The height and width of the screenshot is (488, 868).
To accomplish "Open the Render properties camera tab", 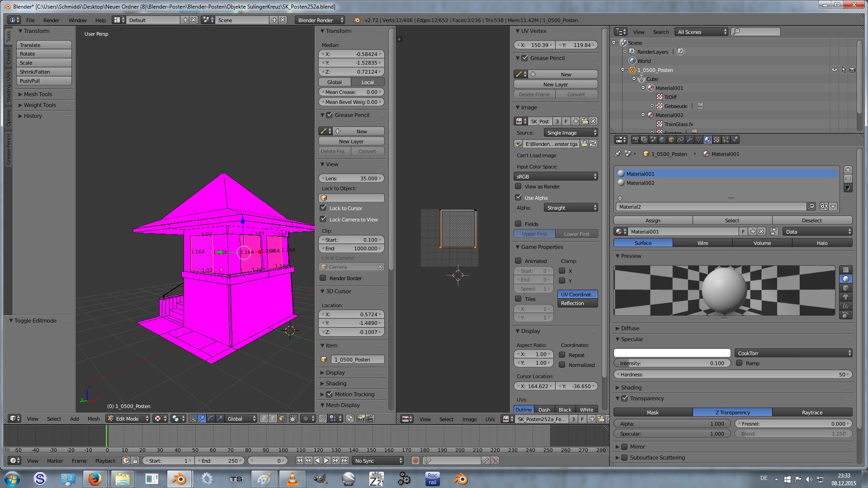I will pos(635,140).
